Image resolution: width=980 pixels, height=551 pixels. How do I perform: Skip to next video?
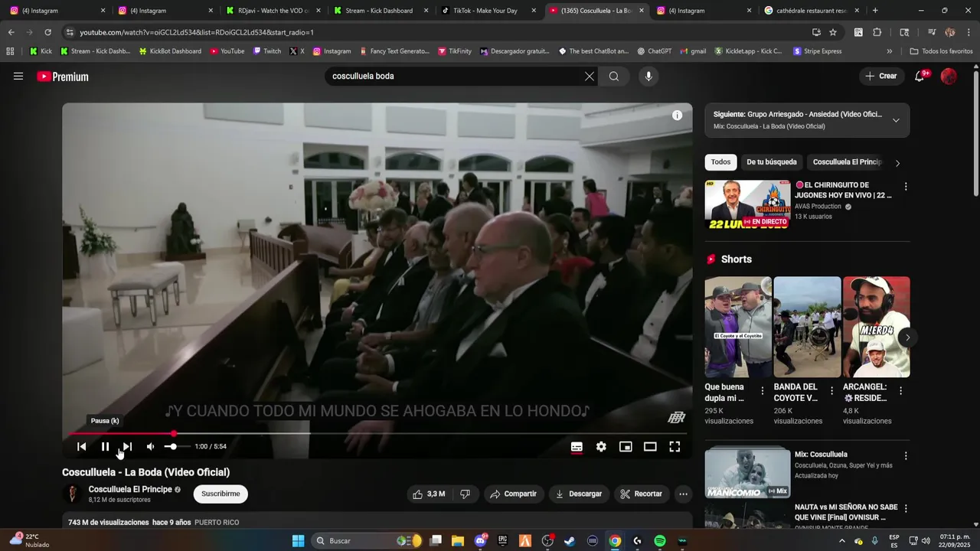(128, 447)
